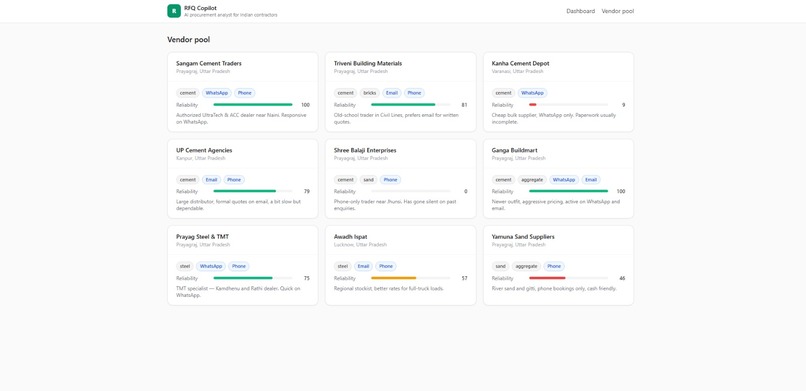
Task: Click 'Old-school trader in Civil Lines' description
Action: tap(397, 119)
